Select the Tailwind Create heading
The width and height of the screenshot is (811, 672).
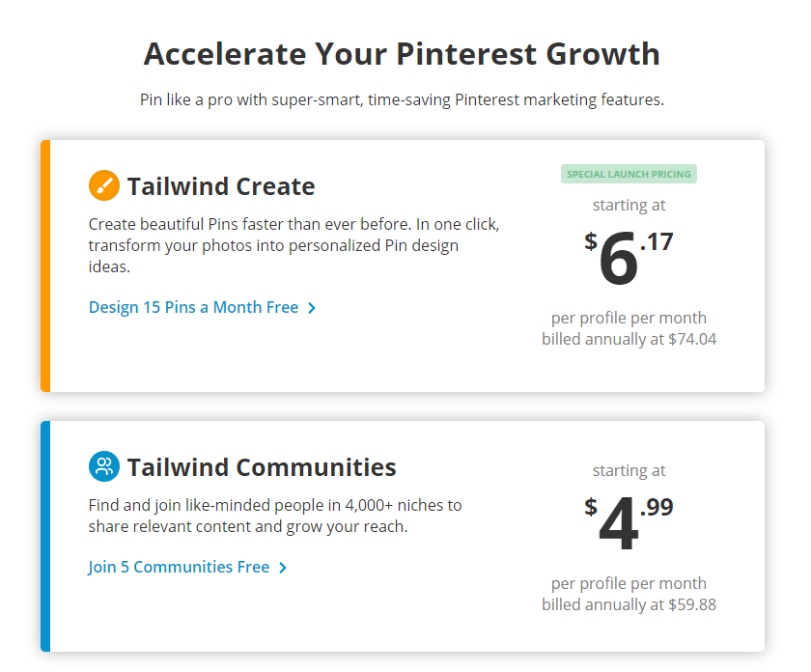pyautogui.click(x=221, y=186)
